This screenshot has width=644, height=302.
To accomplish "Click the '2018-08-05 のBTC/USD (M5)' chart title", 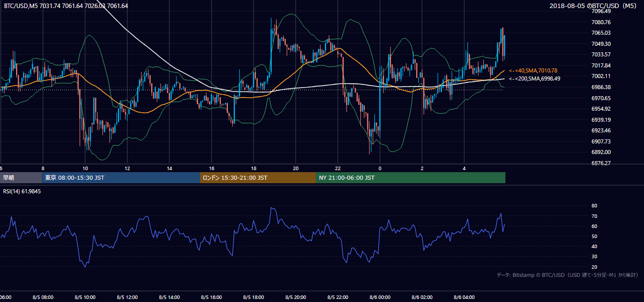I will (594, 6).
